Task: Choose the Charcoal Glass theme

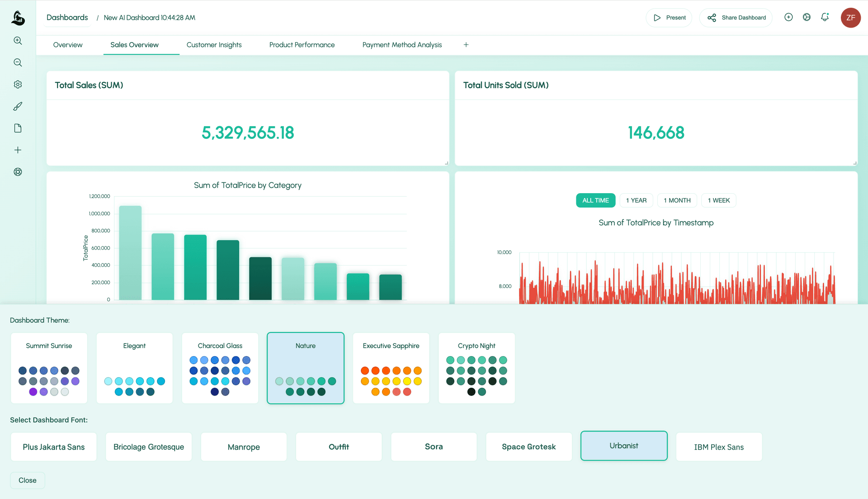Action: (220, 368)
